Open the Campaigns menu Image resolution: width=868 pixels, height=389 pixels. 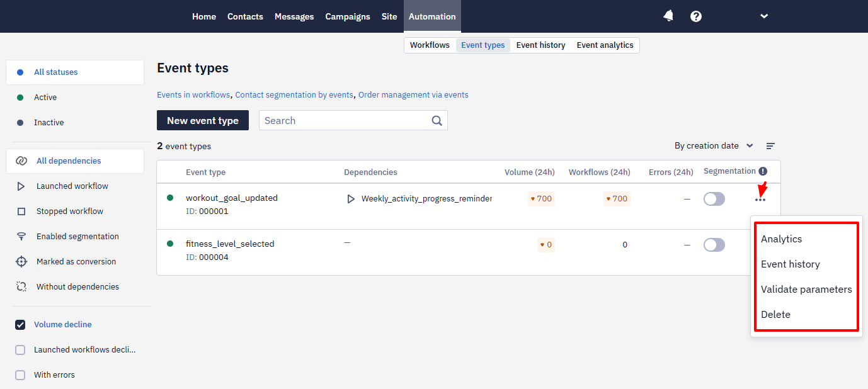pos(348,16)
